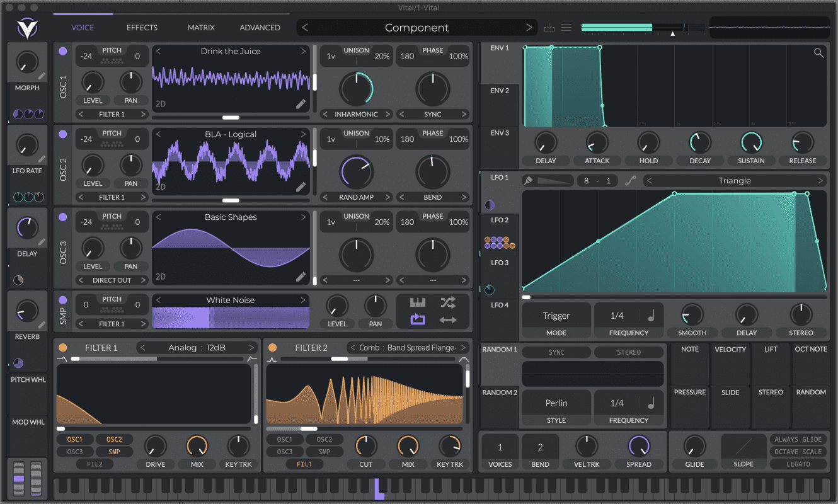Image resolution: width=838 pixels, height=504 pixels.
Task: Click the Random Stereo button
Action: coord(629,352)
